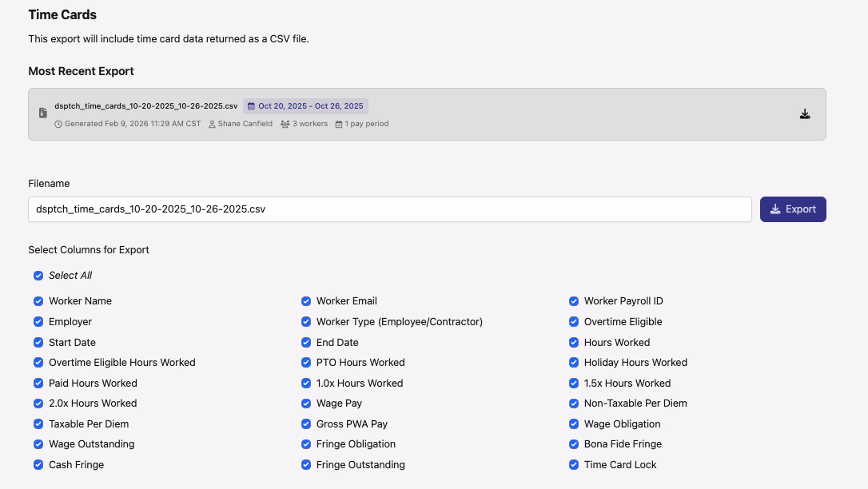Toggle Gross PWA Pay checkbox
Screen dimensions: 868x489
point(306,423)
